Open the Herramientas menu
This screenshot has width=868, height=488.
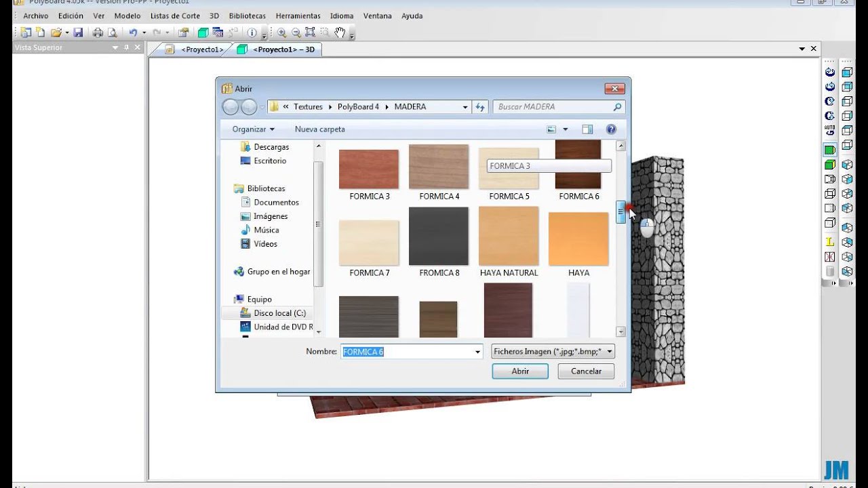tap(298, 16)
